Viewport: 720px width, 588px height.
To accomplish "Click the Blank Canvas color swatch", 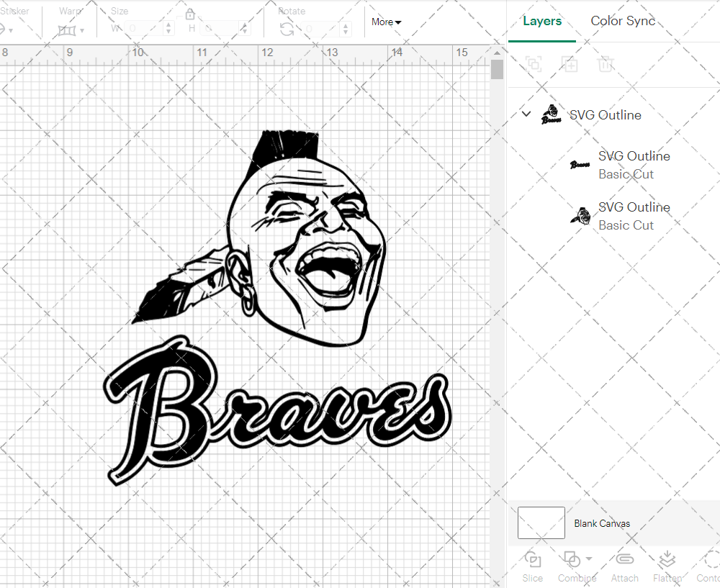I will point(541,523).
